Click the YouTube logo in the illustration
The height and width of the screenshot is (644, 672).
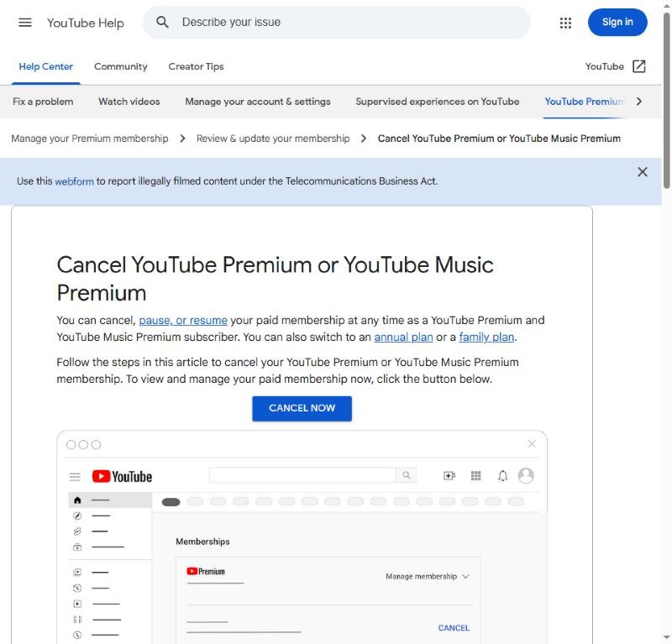pyautogui.click(x=122, y=476)
